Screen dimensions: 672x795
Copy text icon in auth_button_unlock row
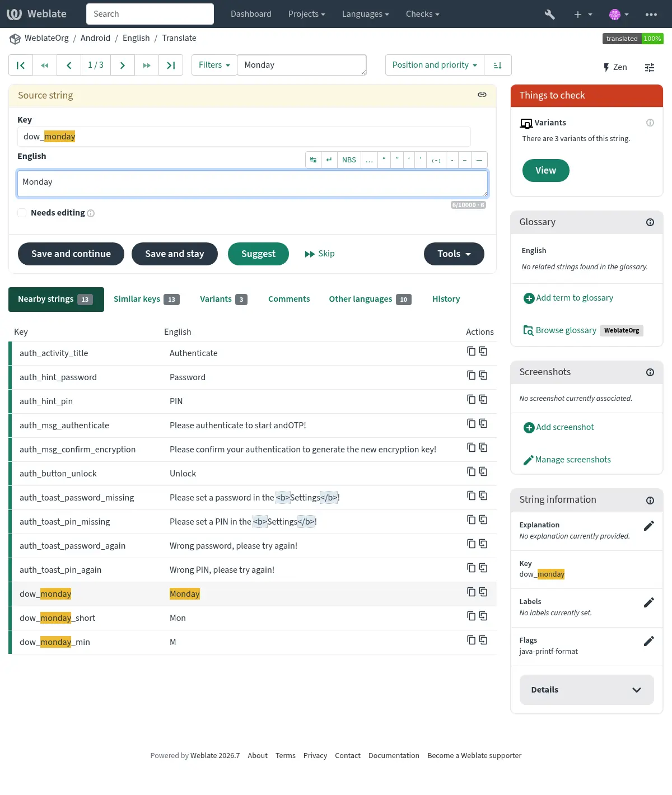[x=472, y=471]
